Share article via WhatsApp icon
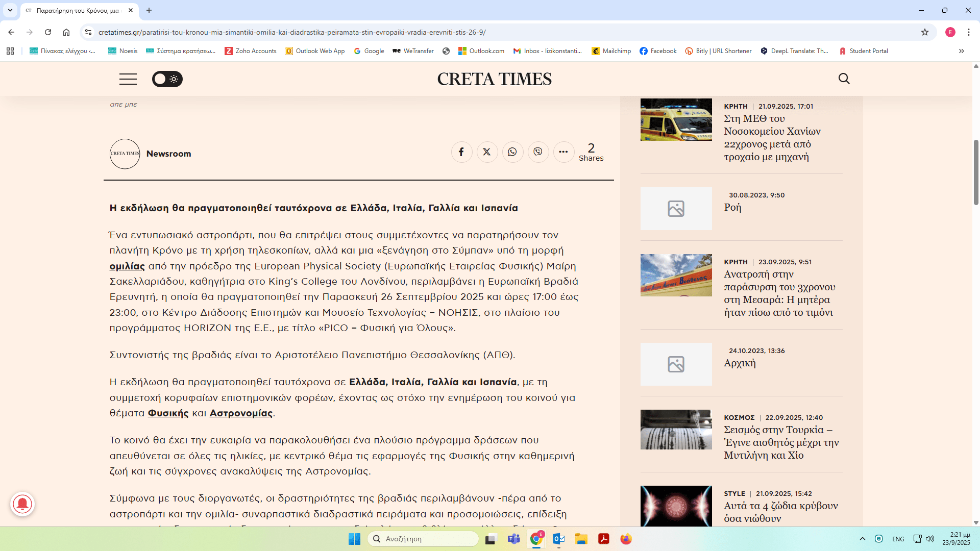The height and width of the screenshot is (551, 980). (512, 152)
